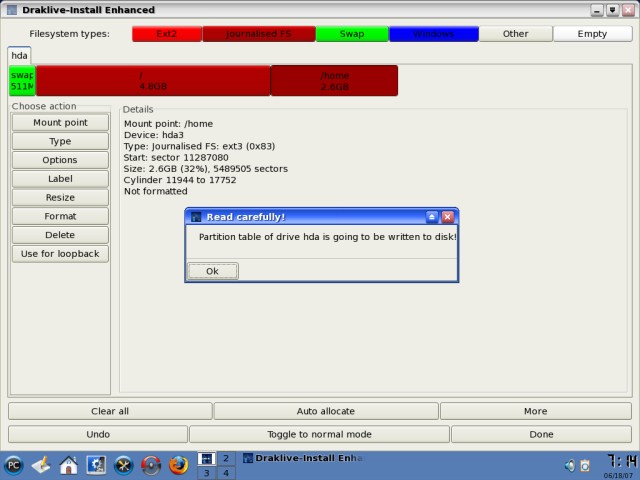This screenshot has height=480, width=640.
Task: Select the green swap partition block
Action: tap(21, 81)
